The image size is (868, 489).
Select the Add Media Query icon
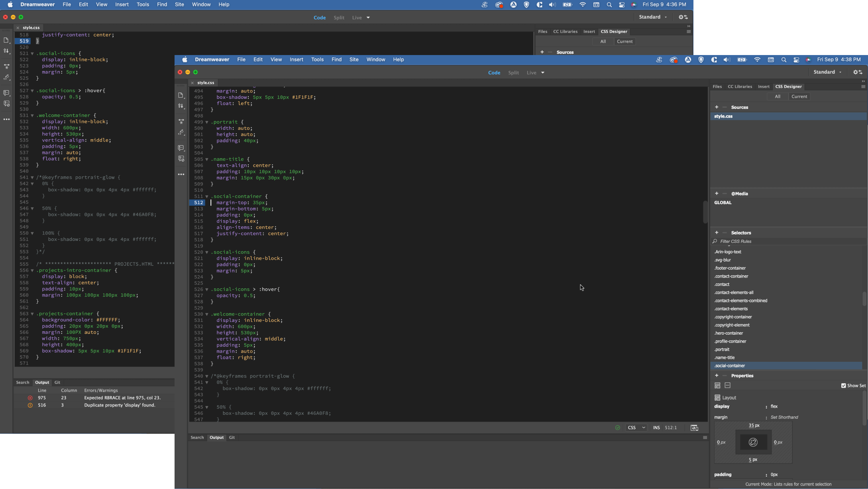[717, 193]
